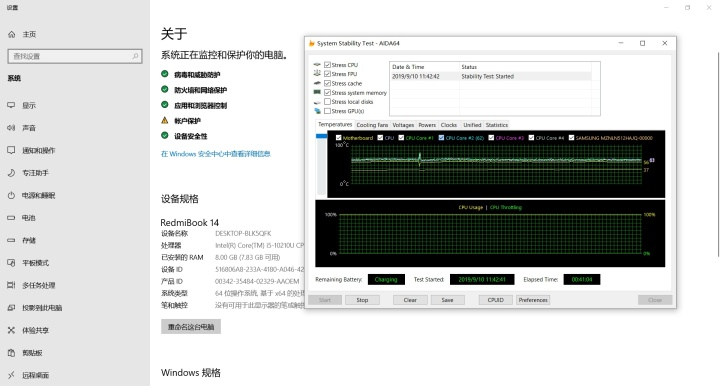Click the Elapsed Time value 00:41:04
Viewport: 720px width, 386px height.
click(x=582, y=280)
